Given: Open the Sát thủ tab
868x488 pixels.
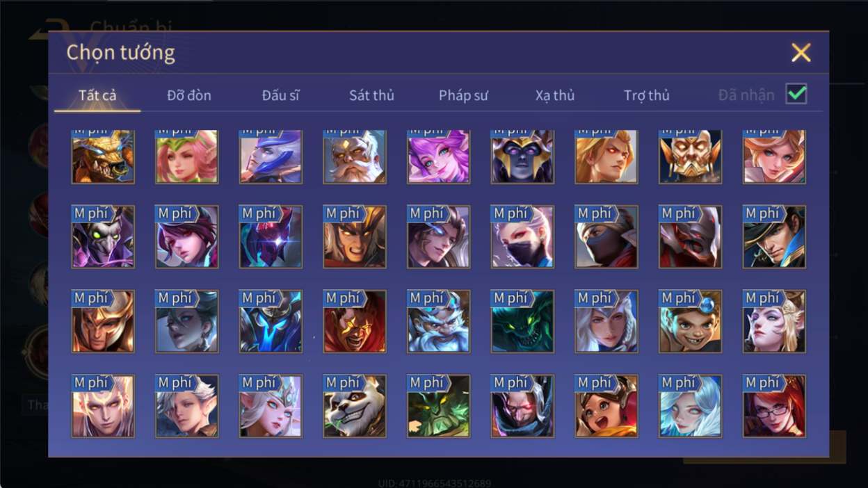Looking at the screenshot, I should (371, 95).
